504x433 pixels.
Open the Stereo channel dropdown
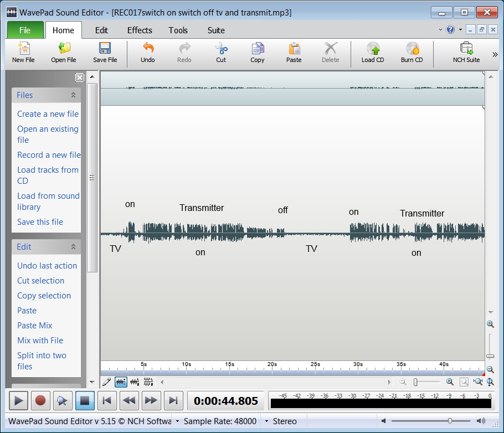[266, 421]
